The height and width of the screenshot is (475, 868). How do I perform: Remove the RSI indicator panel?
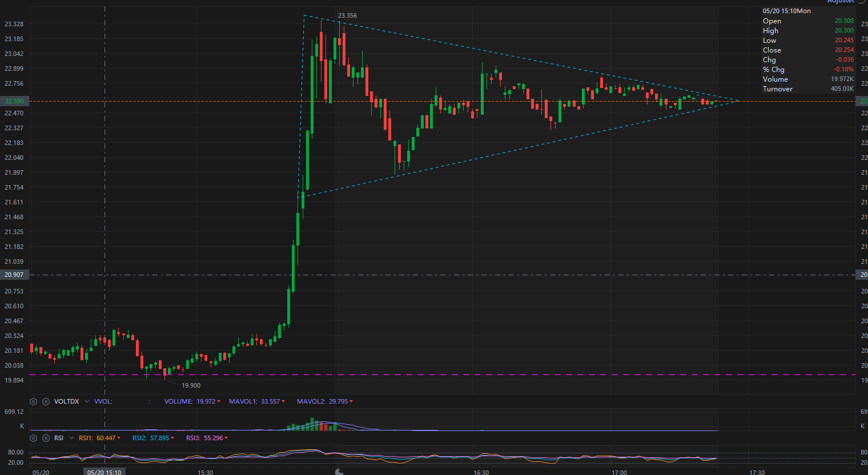tap(46, 438)
